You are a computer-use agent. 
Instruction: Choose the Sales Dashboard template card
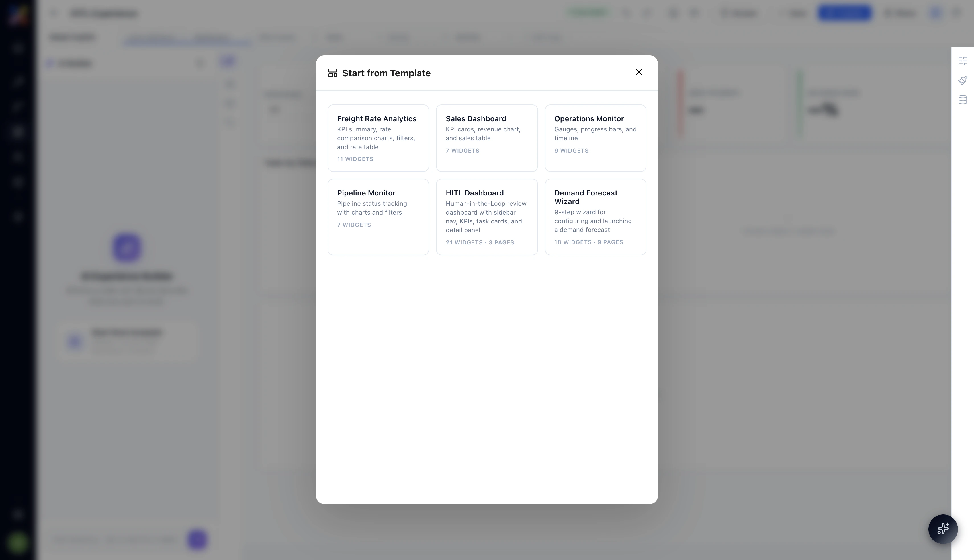tap(486, 138)
